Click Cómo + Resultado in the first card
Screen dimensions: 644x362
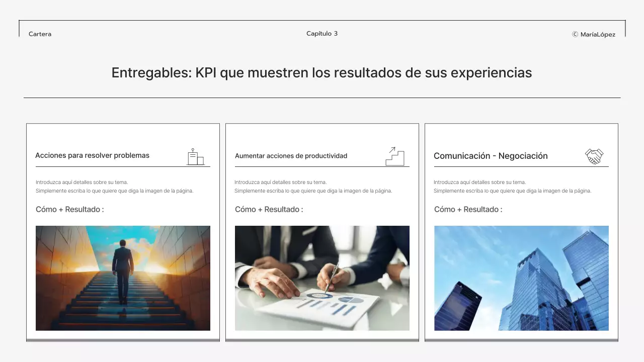pos(69,209)
